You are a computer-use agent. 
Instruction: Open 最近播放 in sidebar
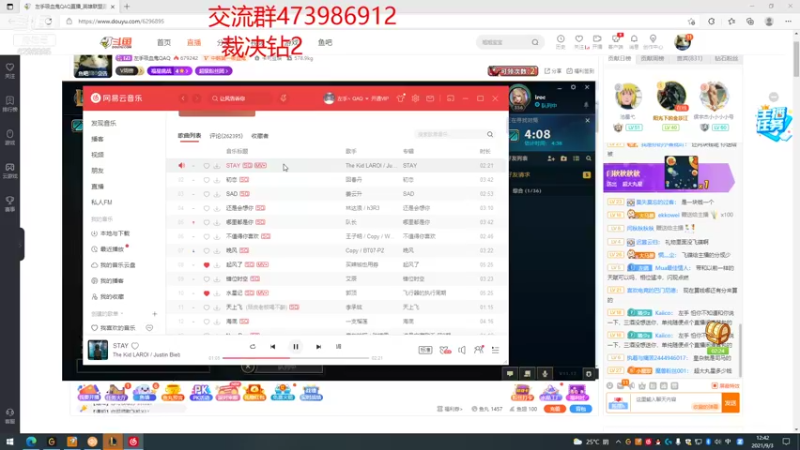pos(108,249)
